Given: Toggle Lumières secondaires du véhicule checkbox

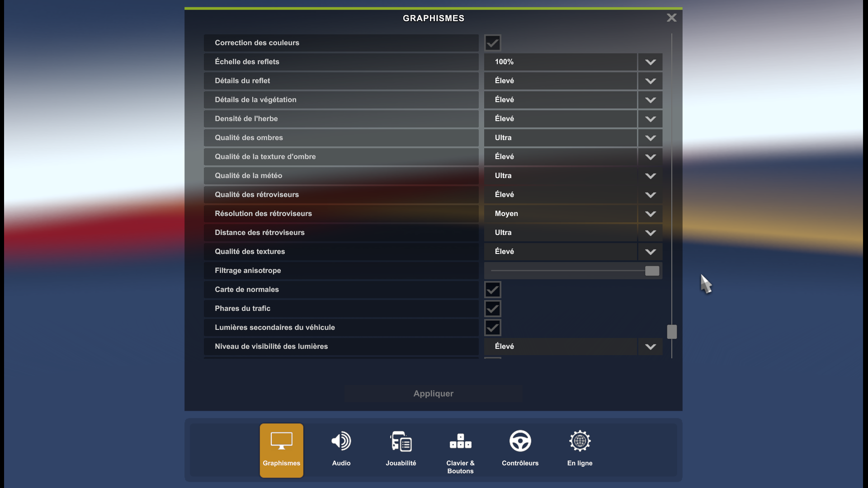Looking at the screenshot, I should point(492,328).
